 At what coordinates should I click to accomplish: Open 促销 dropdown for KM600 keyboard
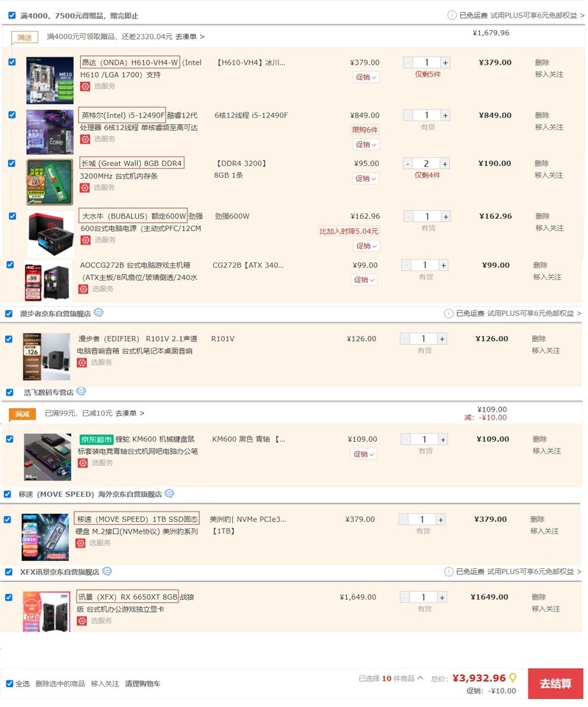pyautogui.click(x=363, y=454)
